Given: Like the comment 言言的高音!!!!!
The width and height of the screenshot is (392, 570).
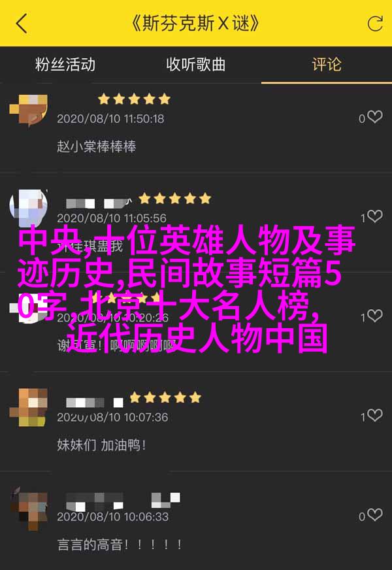Looking at the screenshot, I should pos(374,515).
